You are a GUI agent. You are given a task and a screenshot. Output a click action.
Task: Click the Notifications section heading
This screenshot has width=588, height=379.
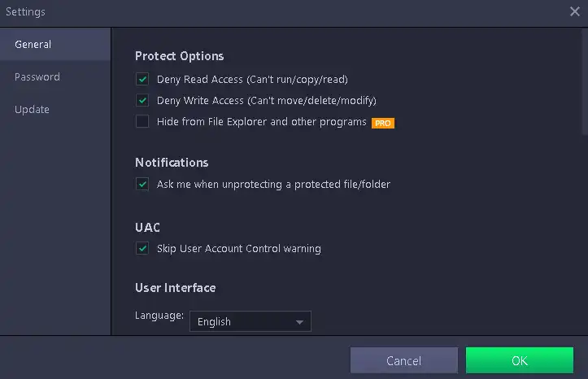pyautogui.click(x=172, y=163)
